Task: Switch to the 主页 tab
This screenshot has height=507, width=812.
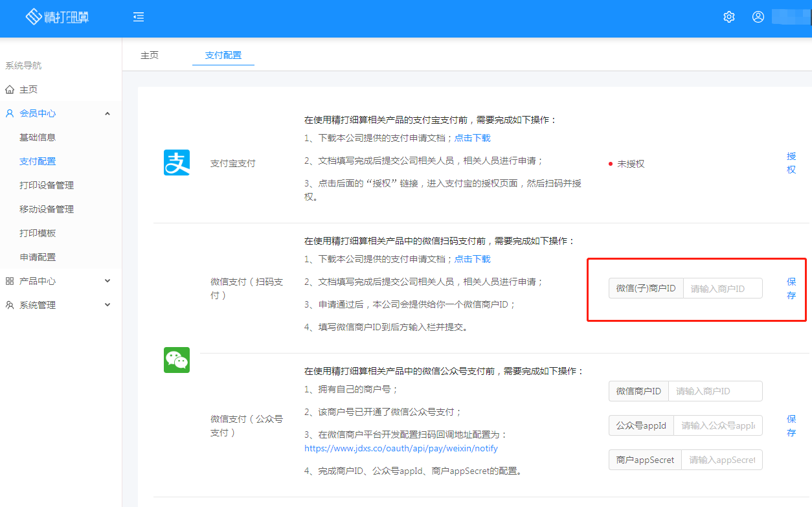Action: tap(150, 55)
